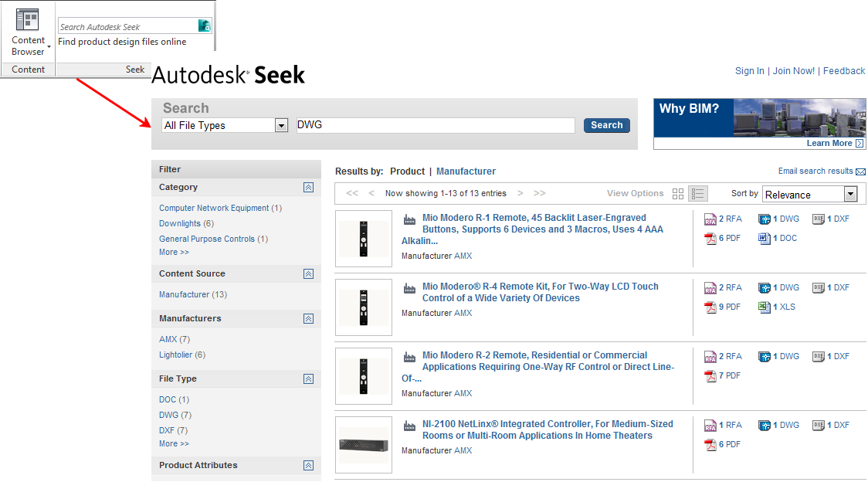Go to last results page arrow
Image resolution: width=868 pixels, height=482 pixels.
540,193
